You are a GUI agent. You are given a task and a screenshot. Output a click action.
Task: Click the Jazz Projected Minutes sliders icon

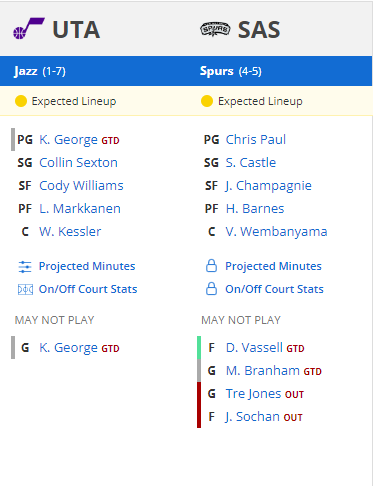tap(25, 267)
